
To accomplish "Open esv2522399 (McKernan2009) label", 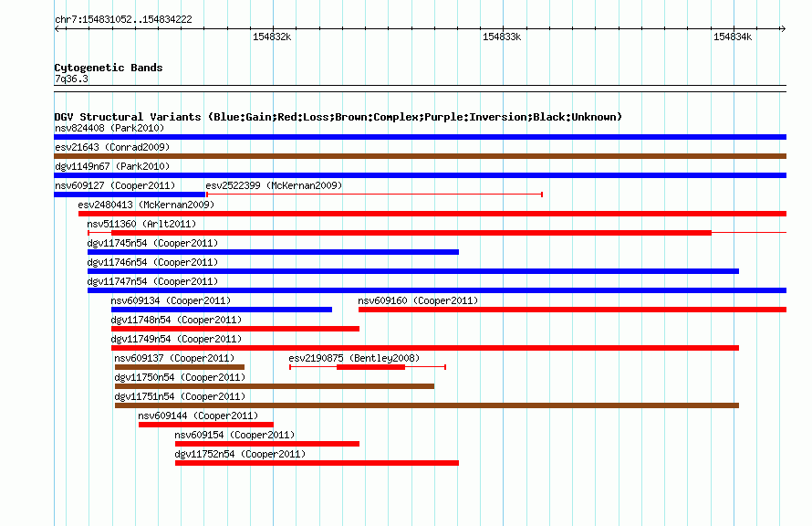I will 274,185.
